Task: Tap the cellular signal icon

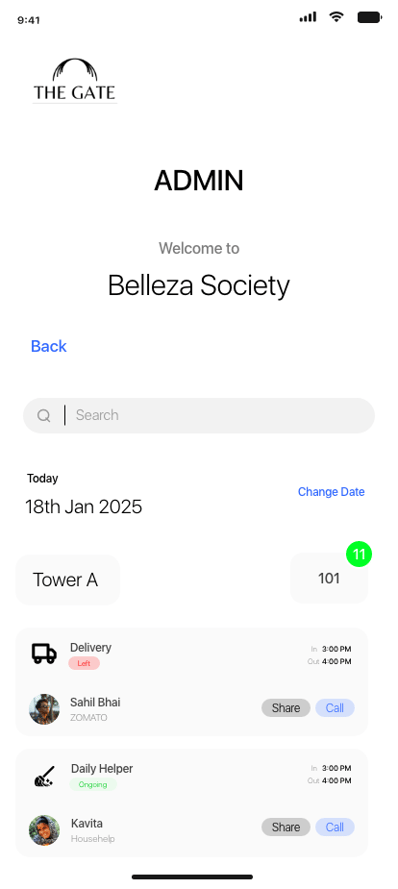Action: tap(308, 18)
